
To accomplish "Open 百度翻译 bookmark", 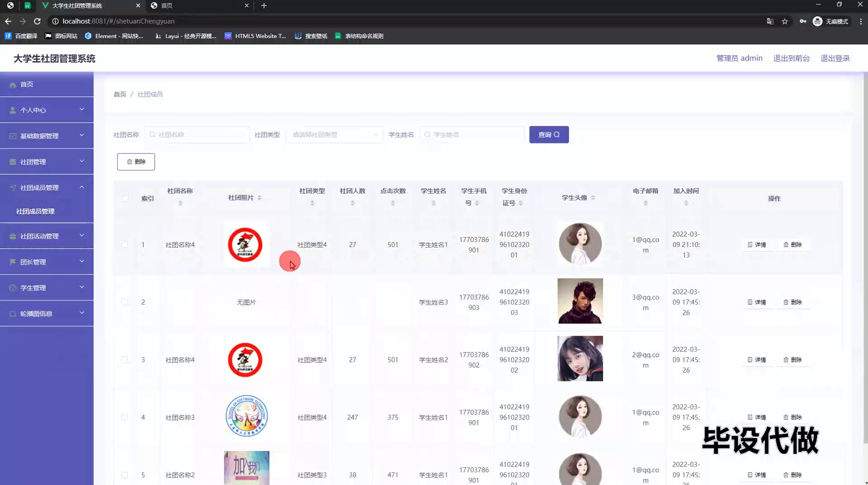I will click(21, 36).
